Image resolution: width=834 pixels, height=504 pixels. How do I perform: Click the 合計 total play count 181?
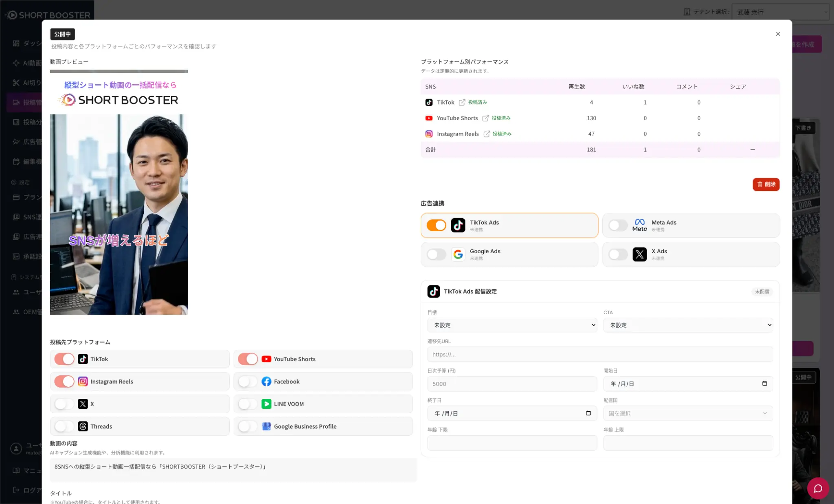[591, 150]
